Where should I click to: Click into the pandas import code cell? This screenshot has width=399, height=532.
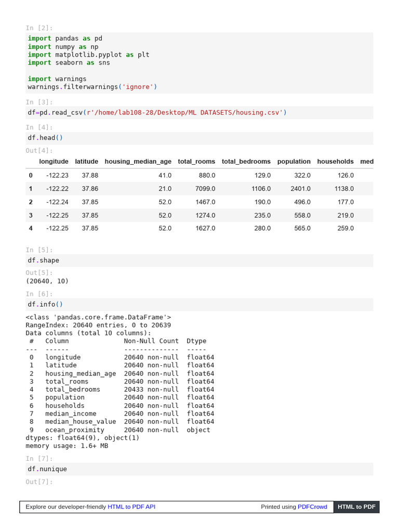coord(199,62)
